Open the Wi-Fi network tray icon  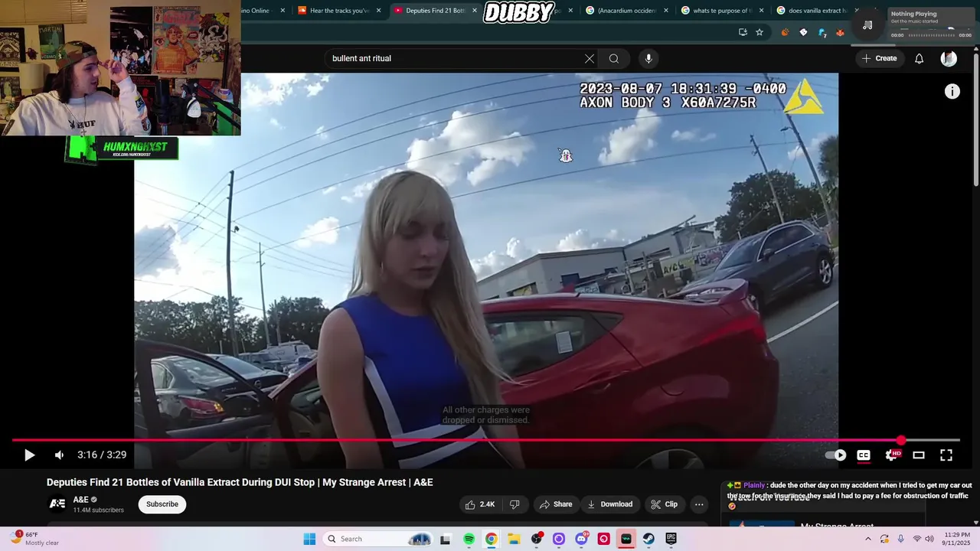(916, 539)
